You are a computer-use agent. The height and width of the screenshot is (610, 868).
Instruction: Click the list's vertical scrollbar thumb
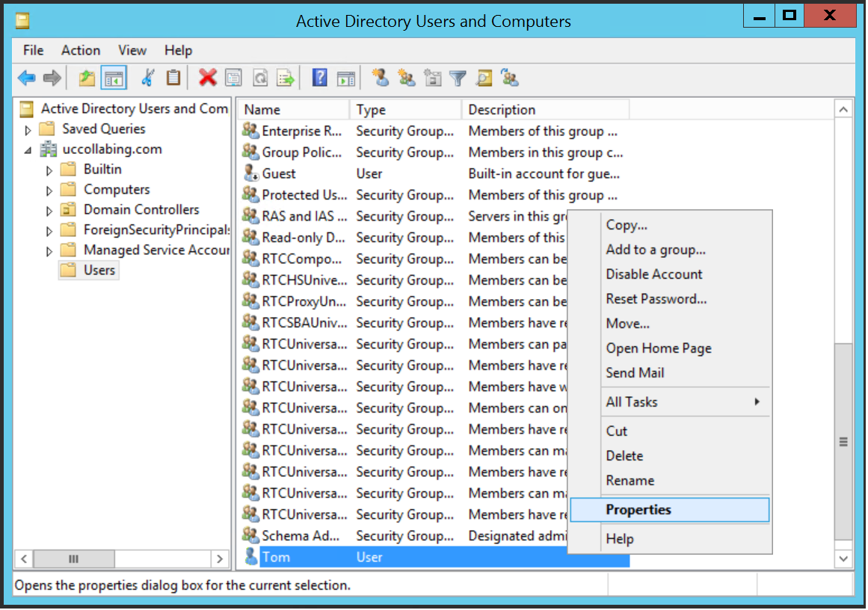click(843, 442)
